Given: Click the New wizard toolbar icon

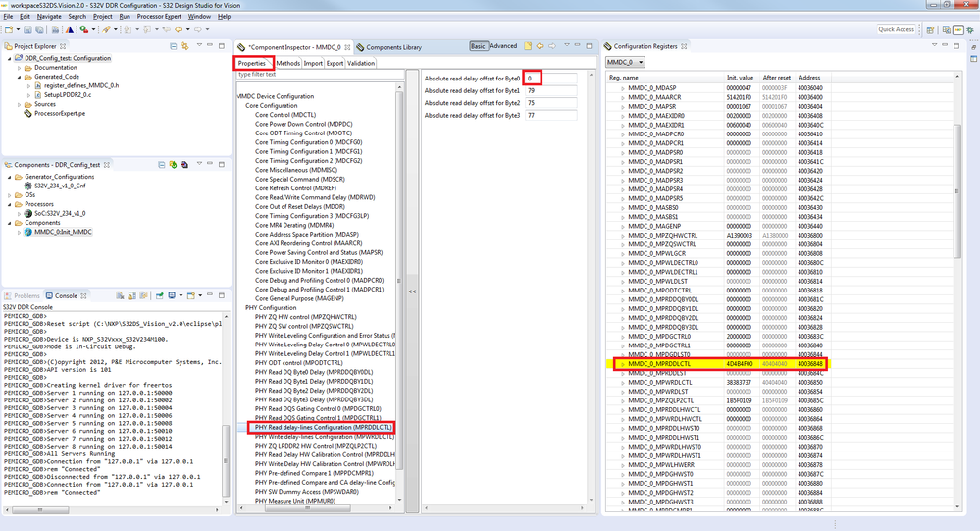Looking at the screenshot, I should pos(9,29).
